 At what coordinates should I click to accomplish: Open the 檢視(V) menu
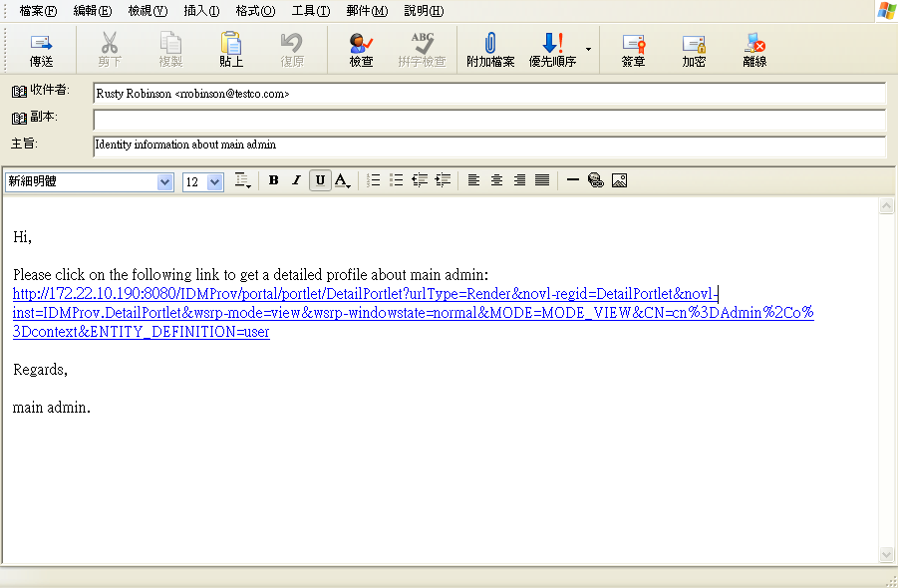pos(148,11)
